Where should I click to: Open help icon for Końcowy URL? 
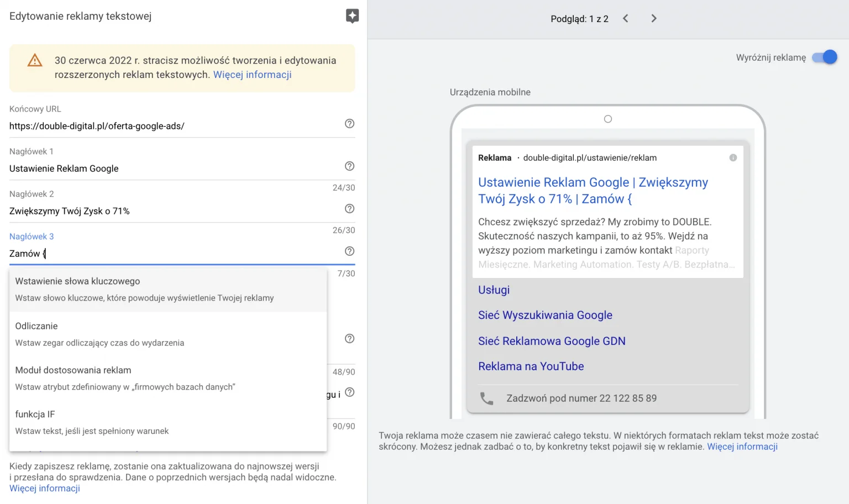click(x=349, y=124)
